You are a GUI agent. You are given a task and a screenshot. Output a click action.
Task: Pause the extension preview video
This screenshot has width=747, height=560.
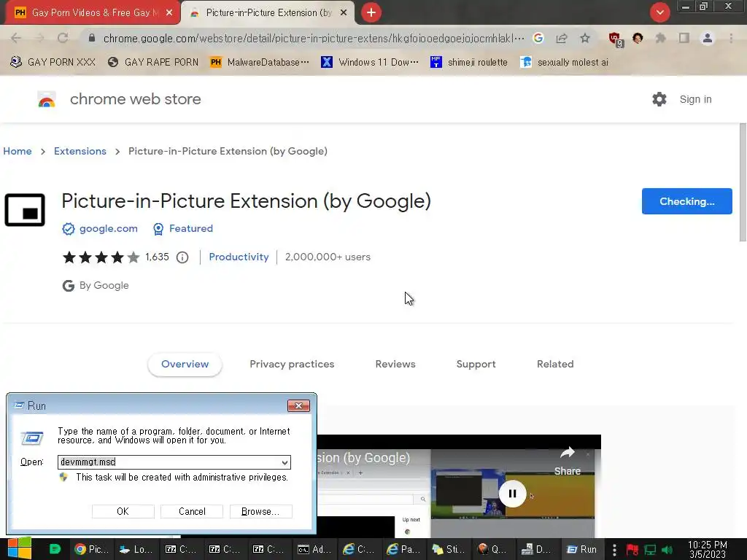tap(512, 494)
